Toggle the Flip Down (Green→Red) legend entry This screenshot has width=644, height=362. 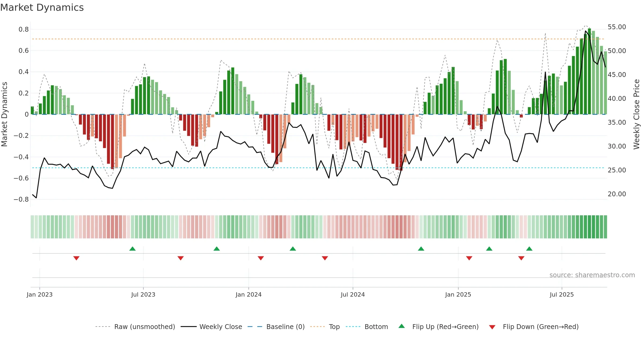coord(533,327)
